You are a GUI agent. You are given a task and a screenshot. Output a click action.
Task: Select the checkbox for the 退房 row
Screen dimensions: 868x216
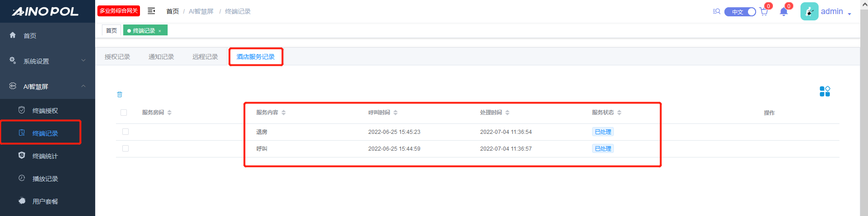[125, 132]
